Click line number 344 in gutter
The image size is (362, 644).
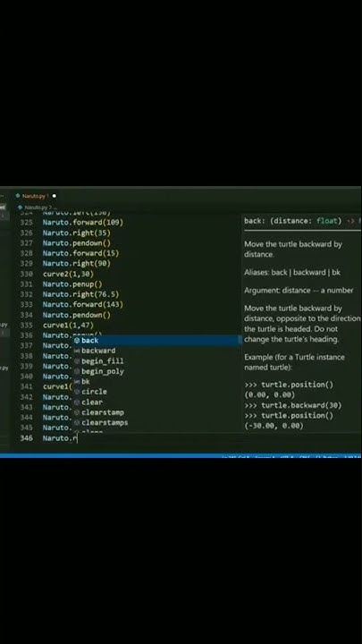tap(26, 418)
